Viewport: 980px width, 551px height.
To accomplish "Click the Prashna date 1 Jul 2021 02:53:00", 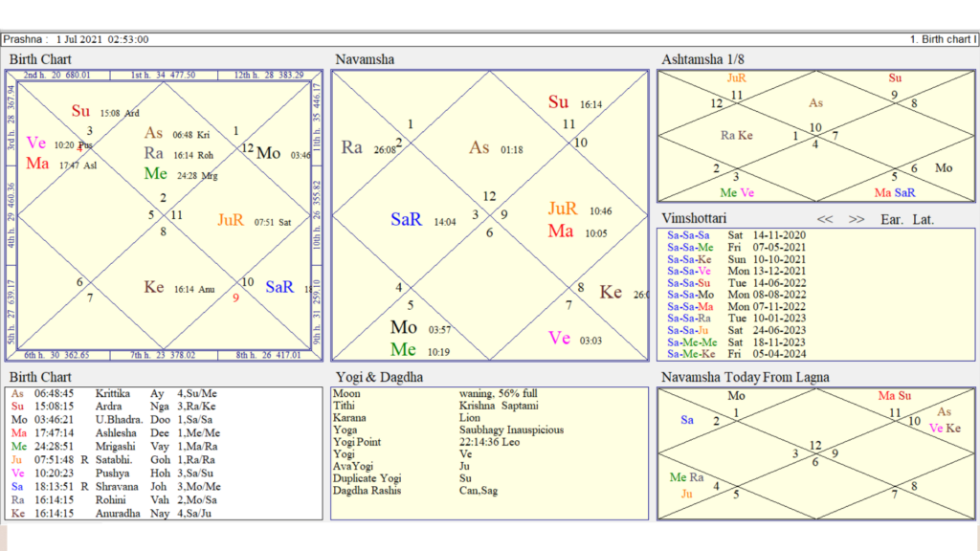I will coord(102,39).
